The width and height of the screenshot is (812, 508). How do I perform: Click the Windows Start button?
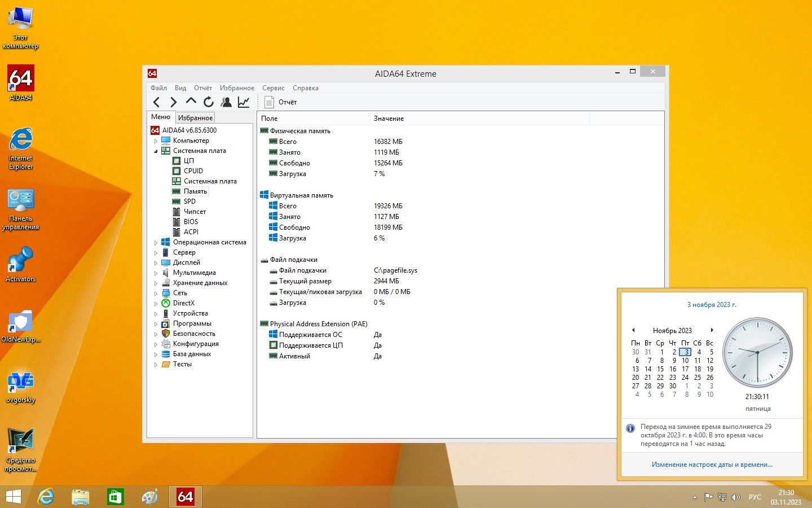pyautogui.click(x=13, y=497)
